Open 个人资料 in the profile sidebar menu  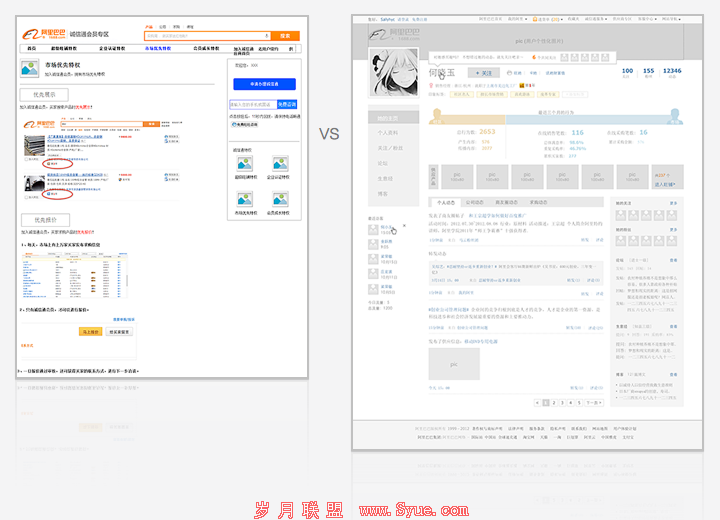pyautogui.click(x=388, y=133)
